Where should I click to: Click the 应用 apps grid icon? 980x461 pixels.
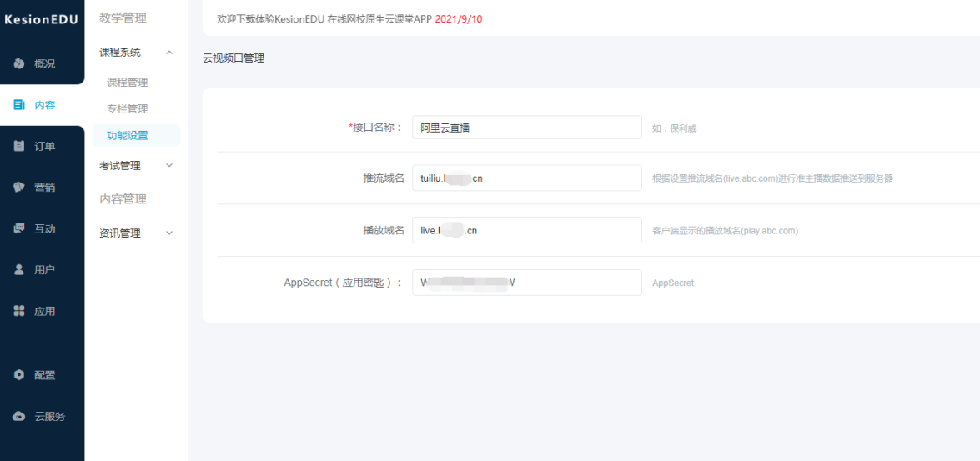pos(19,311)
